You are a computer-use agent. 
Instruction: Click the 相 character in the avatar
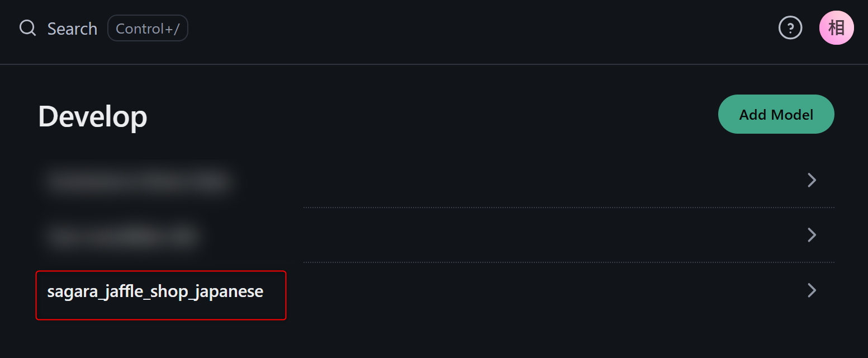[x=836, y=27]
